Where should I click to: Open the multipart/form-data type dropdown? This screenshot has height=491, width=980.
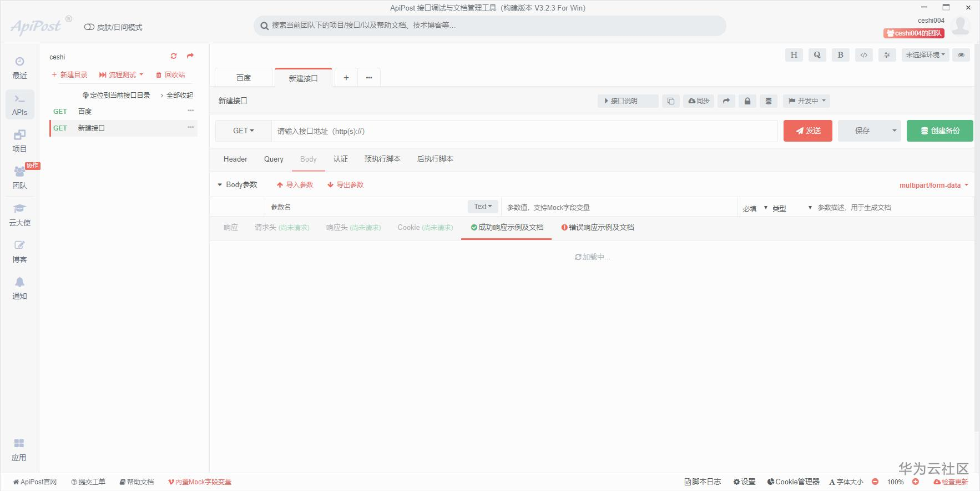click(934, 186)
